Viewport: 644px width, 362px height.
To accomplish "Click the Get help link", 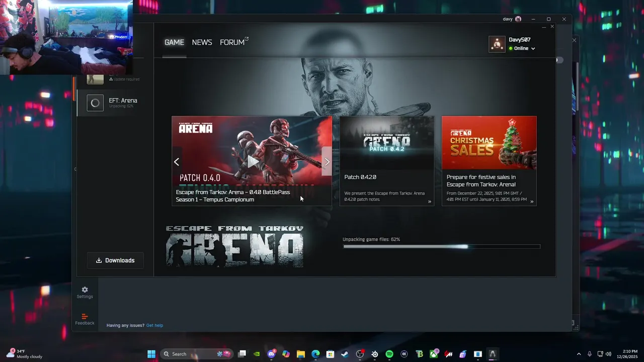I will tap(154, 325).
